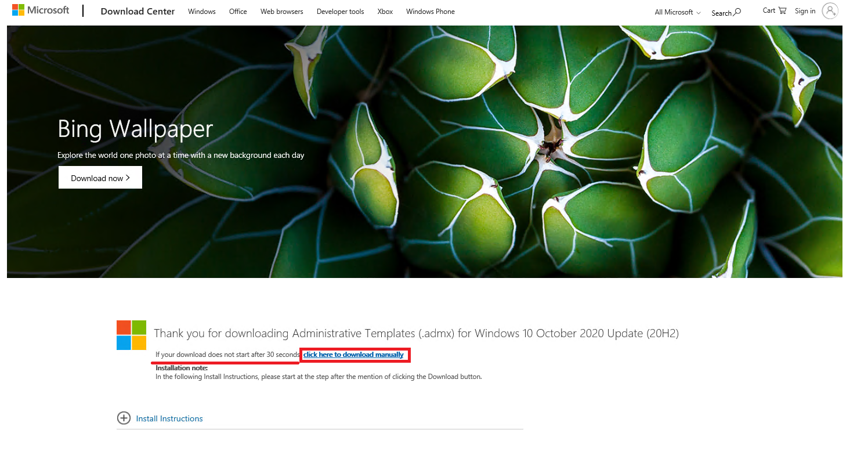
Task: Expand Install Instructions with plus icon
Action: (x=124, y=418)
